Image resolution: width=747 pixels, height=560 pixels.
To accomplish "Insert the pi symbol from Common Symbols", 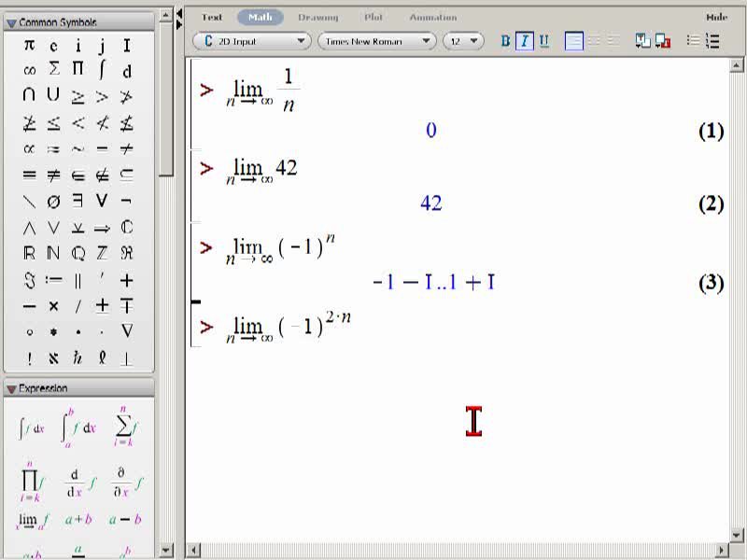I will [x=29, y=45].
